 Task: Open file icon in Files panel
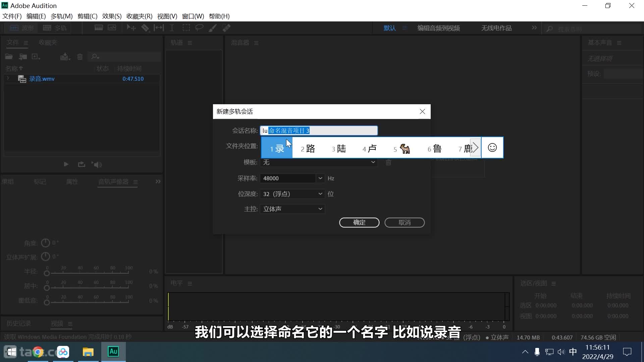[x=9, y=57]
